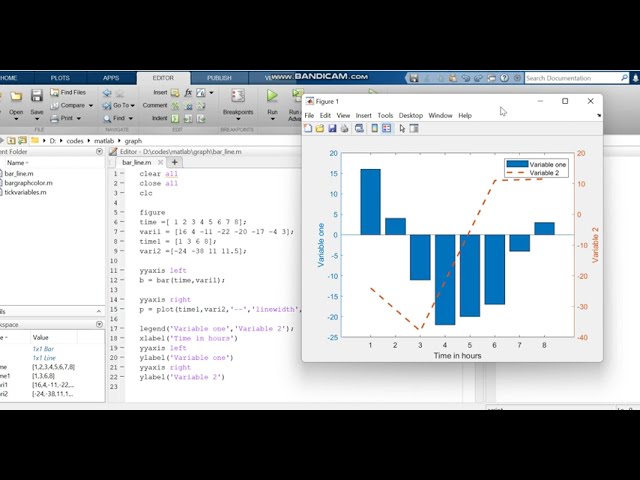Open the Print dropdown in the ribbon
This screenshot has width=640, height=480.
click(x=65, y=118)
